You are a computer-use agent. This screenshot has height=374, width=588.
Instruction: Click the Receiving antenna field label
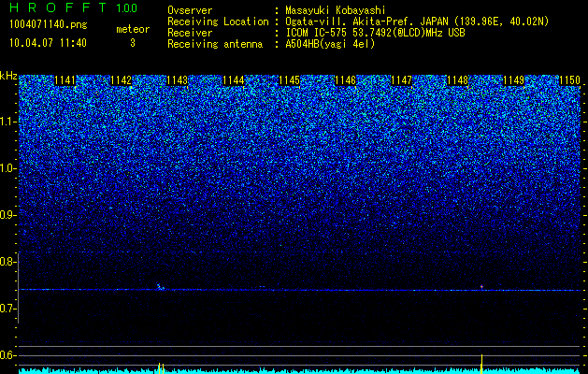coord(215,44)
